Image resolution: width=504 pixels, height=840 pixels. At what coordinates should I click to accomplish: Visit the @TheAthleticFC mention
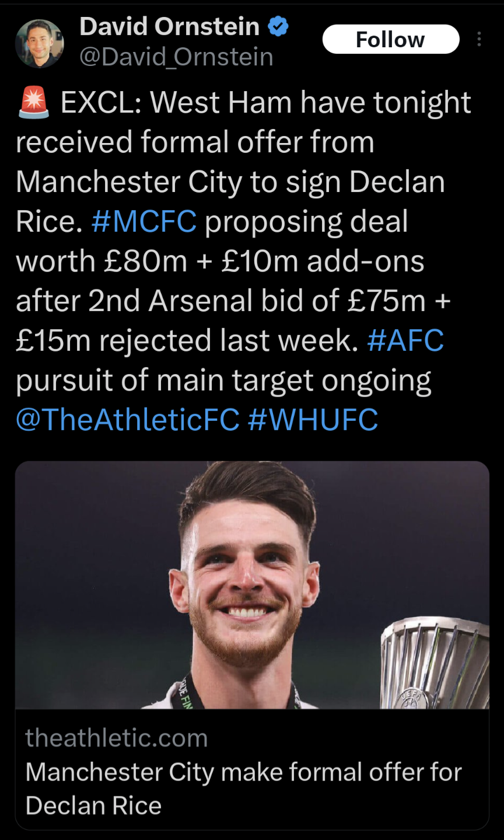point(128,420)
